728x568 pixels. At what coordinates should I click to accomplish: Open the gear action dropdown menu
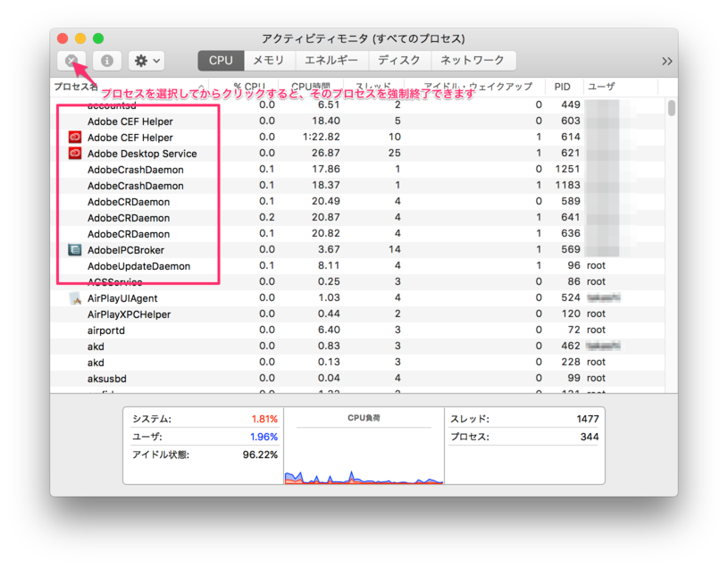pos(146,61)
